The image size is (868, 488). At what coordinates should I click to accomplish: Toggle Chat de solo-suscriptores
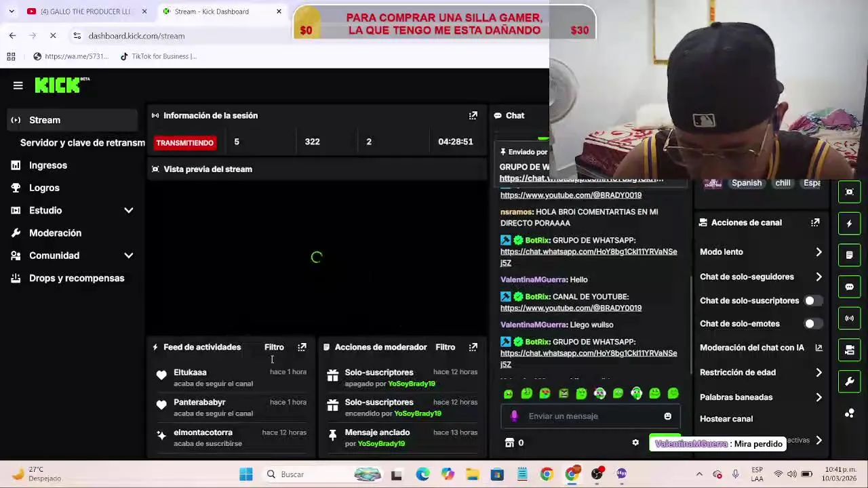click(x=812, y=301)
